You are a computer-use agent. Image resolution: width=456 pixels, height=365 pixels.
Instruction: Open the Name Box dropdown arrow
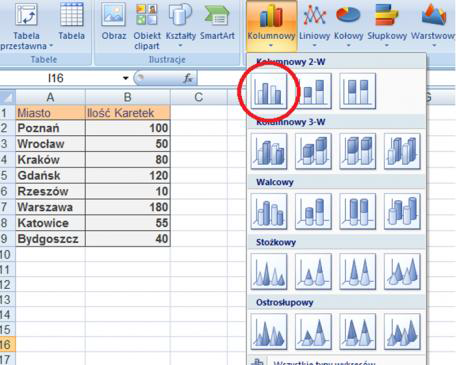[x=125, y=78]
